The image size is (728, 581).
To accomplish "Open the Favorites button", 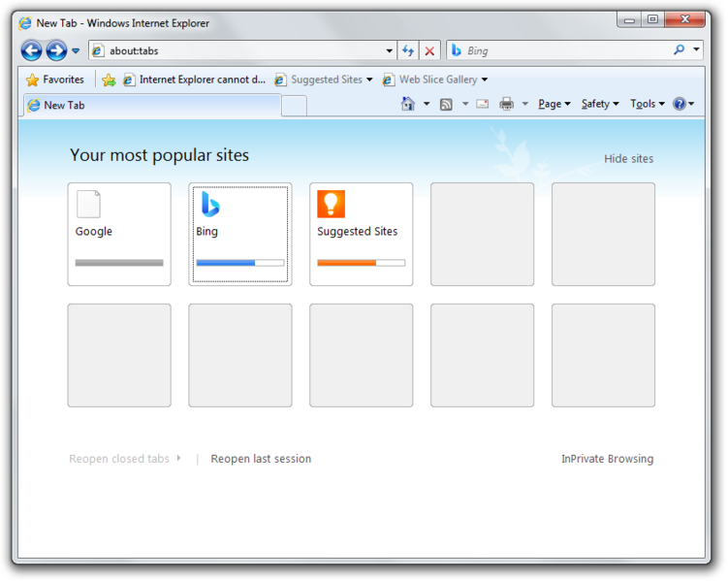I will click(x=55, y=80).
